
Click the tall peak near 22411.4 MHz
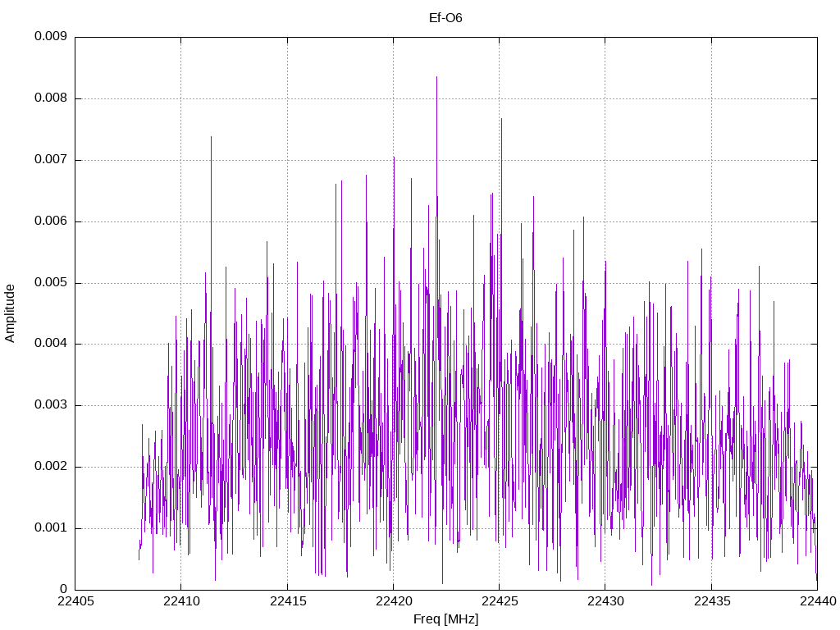coord(211,139)
